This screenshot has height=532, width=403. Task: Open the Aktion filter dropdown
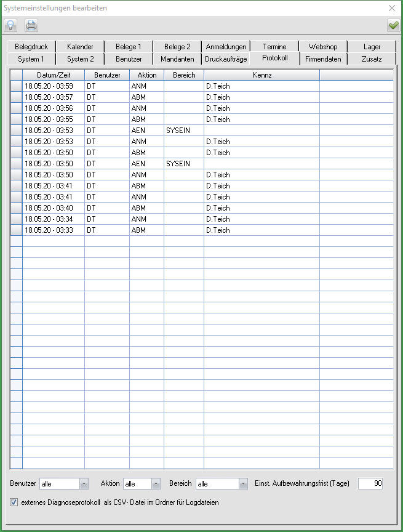[156, 484]
